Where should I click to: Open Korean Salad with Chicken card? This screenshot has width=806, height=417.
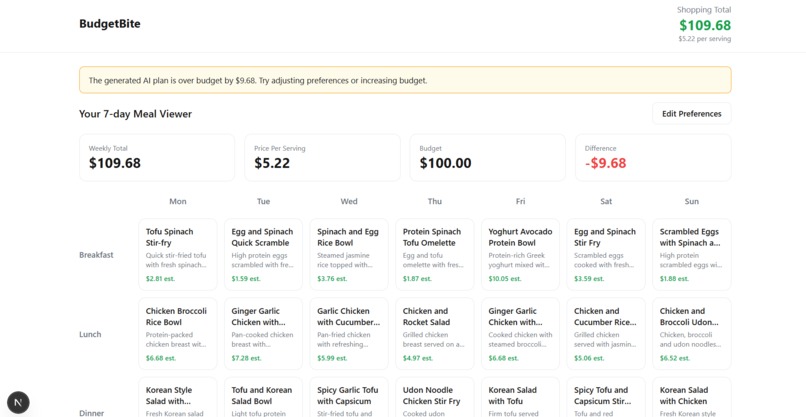(x=692, y=397)
